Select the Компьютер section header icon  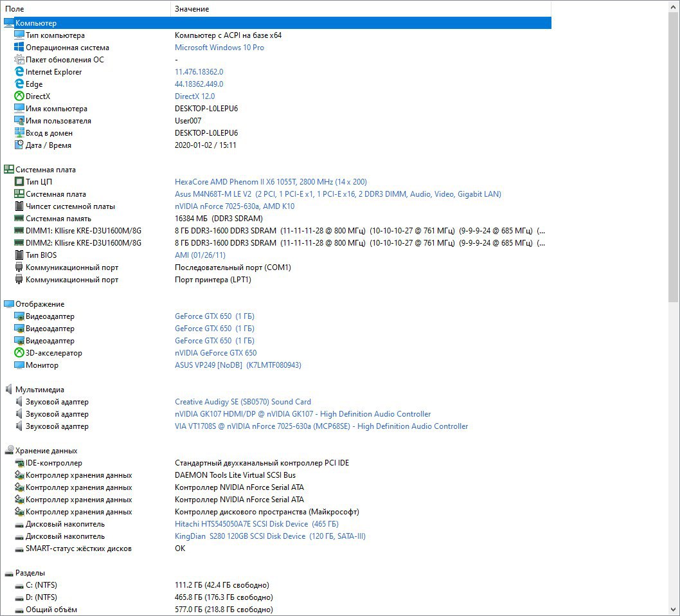click(x=8, y=23)
